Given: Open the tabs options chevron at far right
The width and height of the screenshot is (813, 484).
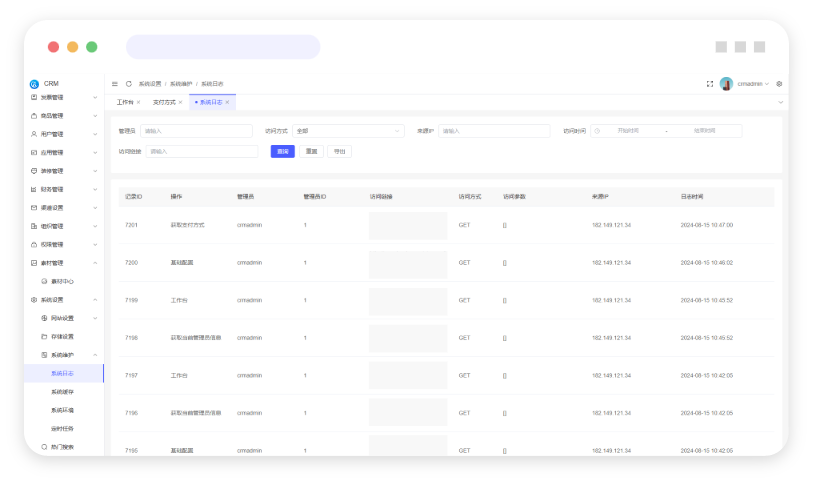Looking at the screenshot, I should (780, 102).
